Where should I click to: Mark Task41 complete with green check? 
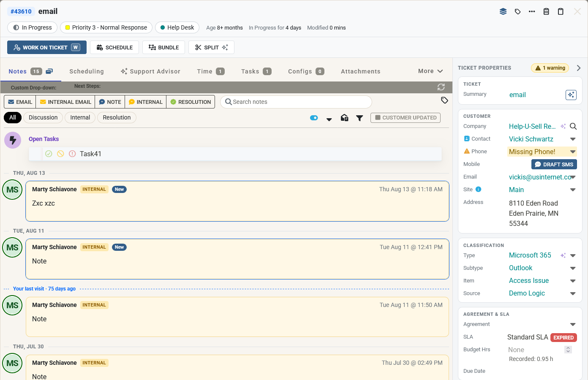pos(49,154)
